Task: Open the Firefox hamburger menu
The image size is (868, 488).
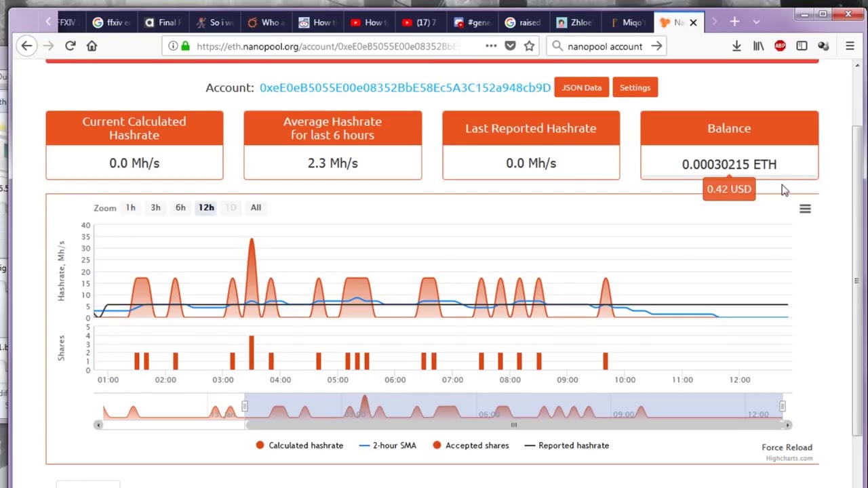Action: coord(850,46)
